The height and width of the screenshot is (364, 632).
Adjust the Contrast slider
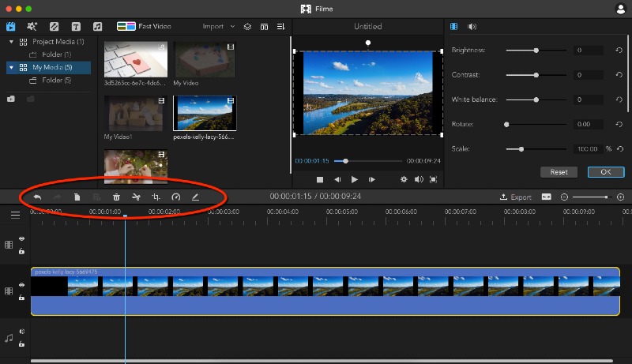536,75
